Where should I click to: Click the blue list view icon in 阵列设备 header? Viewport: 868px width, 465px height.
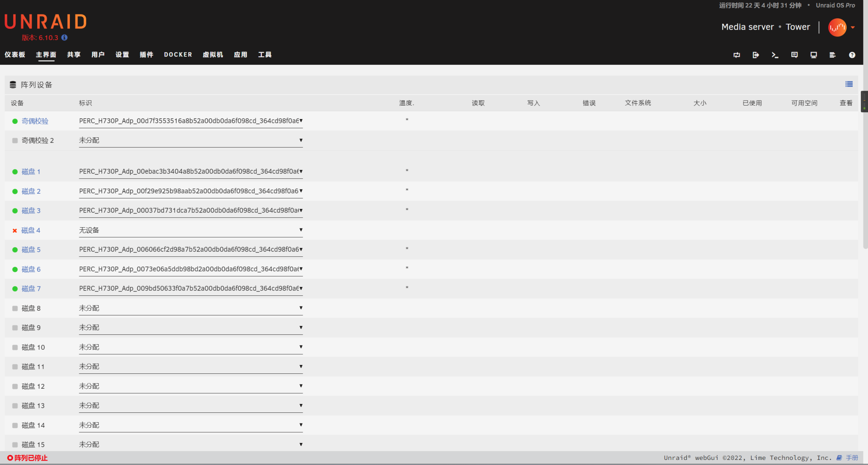click(849, 84)
